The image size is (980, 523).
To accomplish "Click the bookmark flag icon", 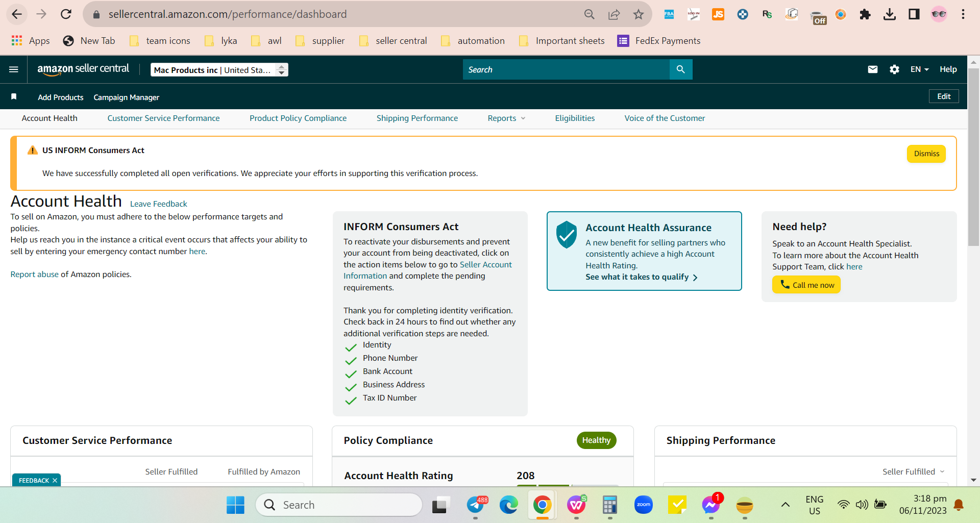I will [14, 96].
